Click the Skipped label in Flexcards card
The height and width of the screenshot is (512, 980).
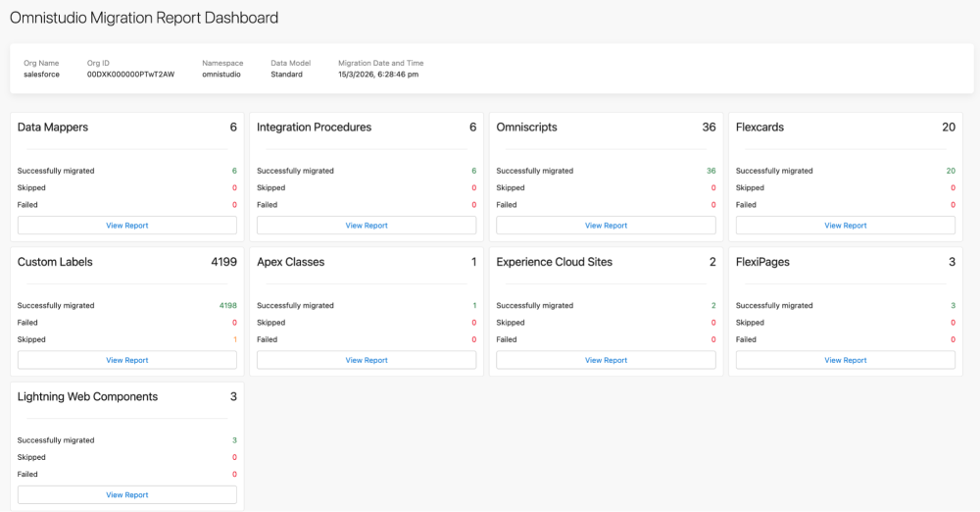750,187
